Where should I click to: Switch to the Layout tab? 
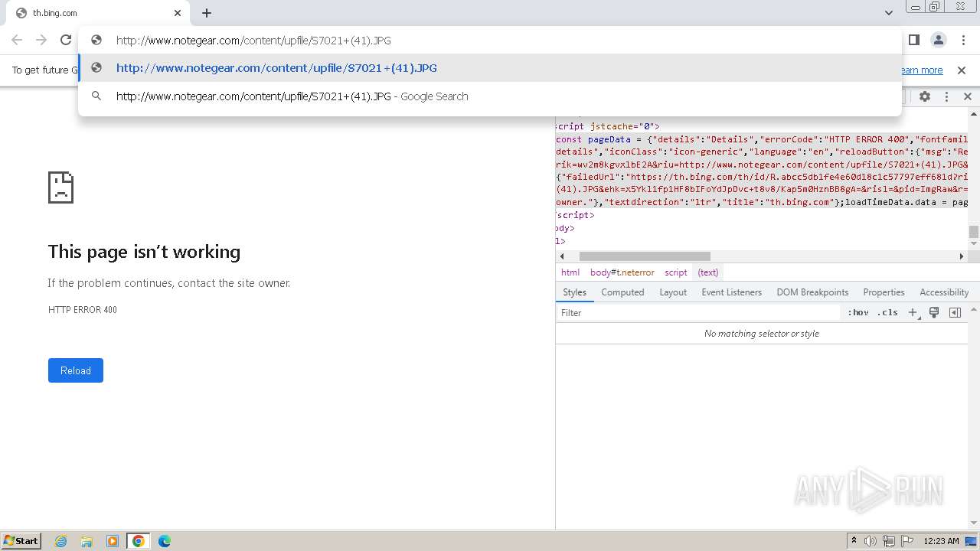pyautogui.click(x=673, y=292)
